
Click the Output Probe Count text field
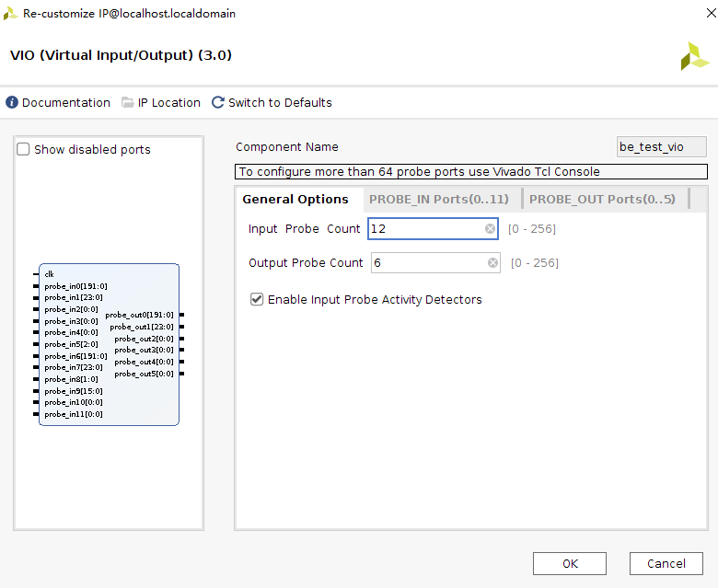[428, 263]
